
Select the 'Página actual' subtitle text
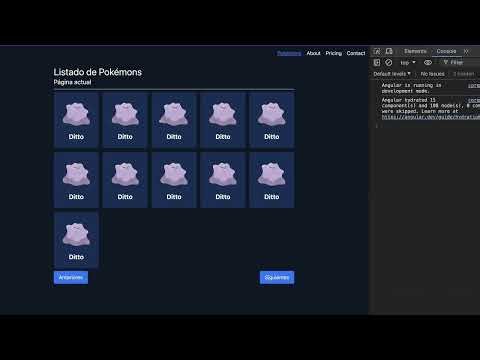click(x=72, y=82)
